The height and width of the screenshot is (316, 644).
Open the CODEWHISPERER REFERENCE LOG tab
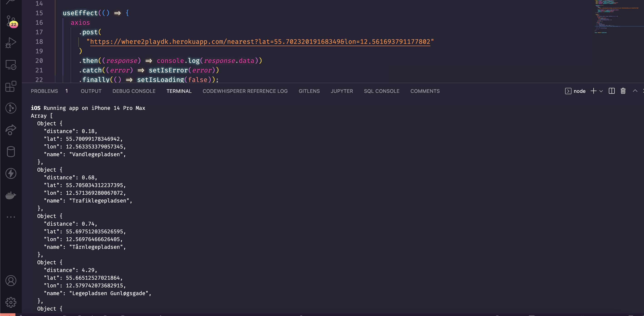tap(245, 91)
